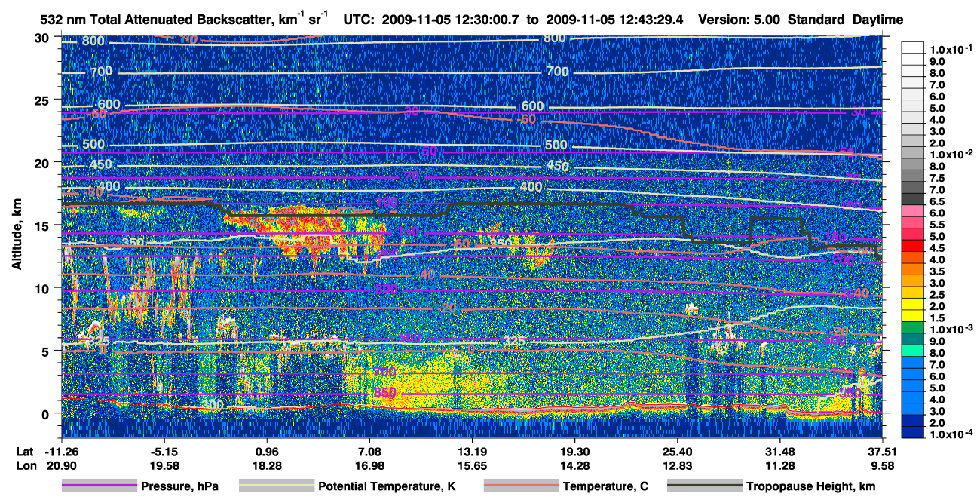980x503 pixels.
Task: Click the latitude value '31.48'
Action: (x=779, y=451)
